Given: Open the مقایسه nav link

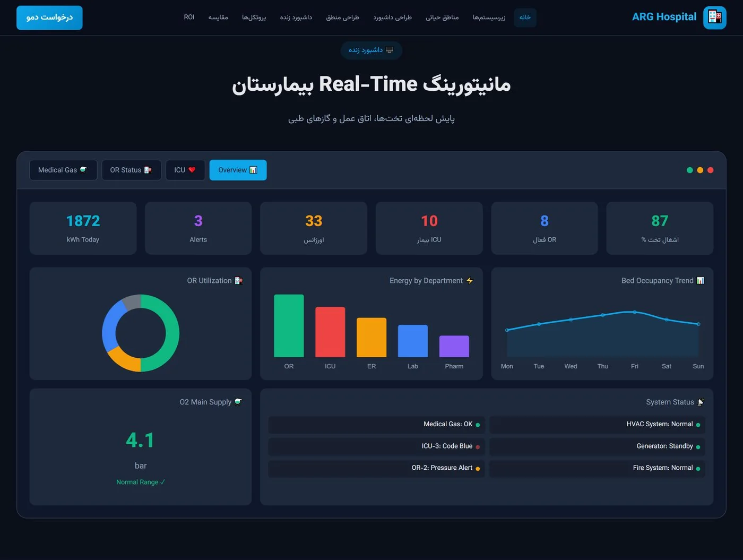Looking at the screenshot, I should pyautogui.click(x=218, y=18).
